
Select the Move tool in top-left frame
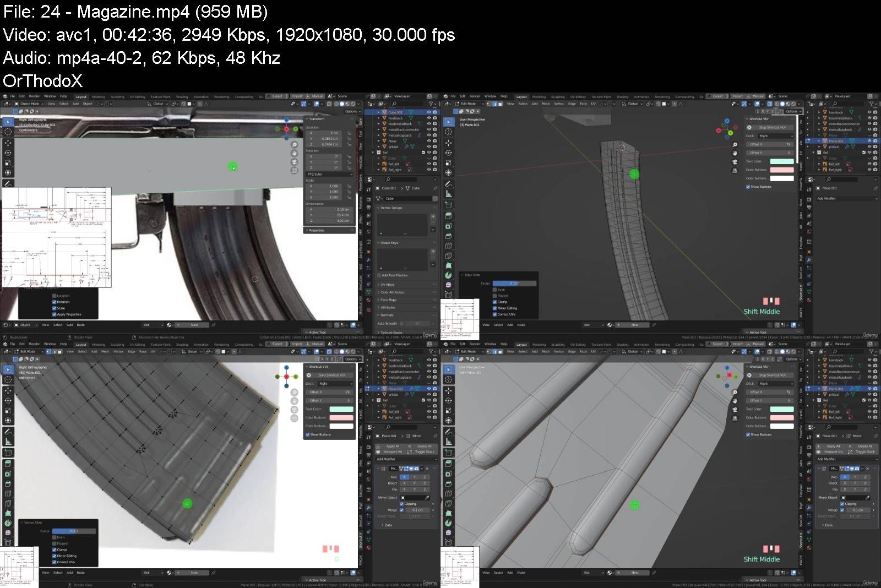(x=8, y=143)
